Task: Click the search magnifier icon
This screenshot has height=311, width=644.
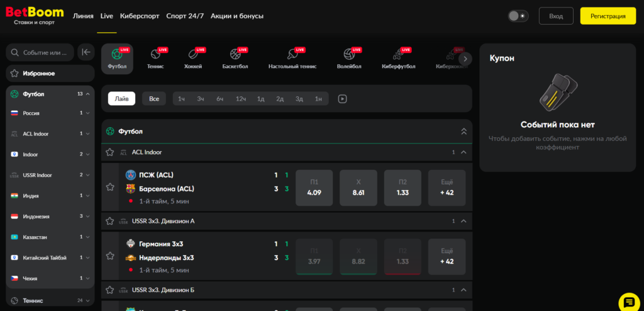Action: click(15, 53)
